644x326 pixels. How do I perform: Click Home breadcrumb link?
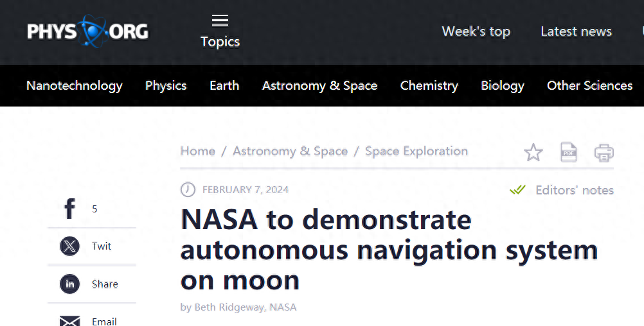[x=197, y=151]
